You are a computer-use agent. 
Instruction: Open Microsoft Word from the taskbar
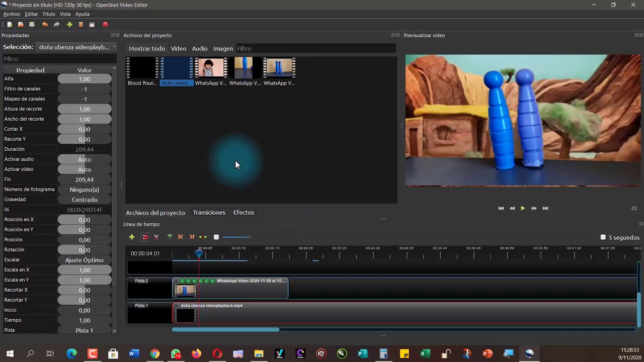click(x=133, y=354)
